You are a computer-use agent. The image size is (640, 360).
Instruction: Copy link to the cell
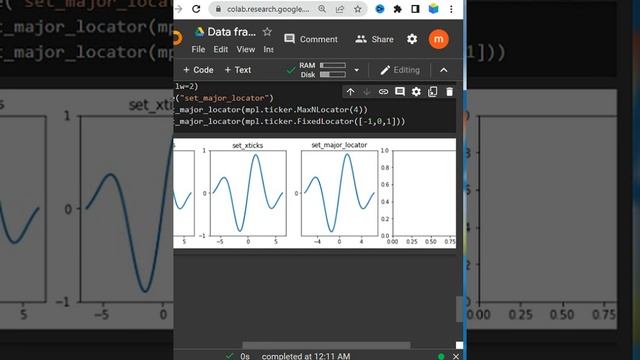point(383,92)
